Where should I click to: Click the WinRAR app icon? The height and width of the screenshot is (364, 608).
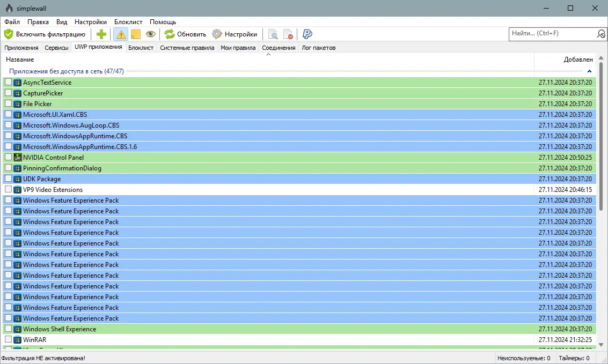click(18, 339)
